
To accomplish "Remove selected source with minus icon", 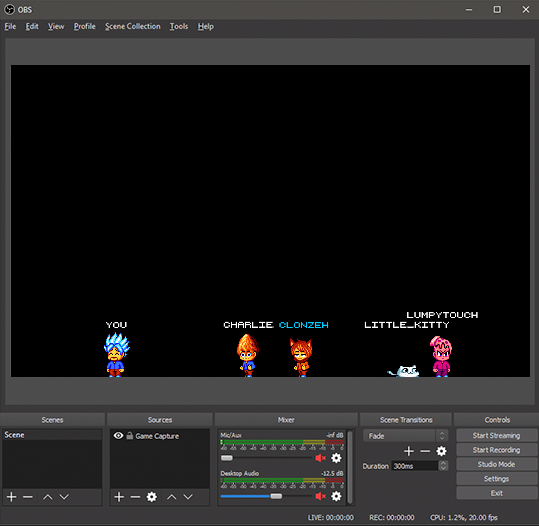I will 135,497.
